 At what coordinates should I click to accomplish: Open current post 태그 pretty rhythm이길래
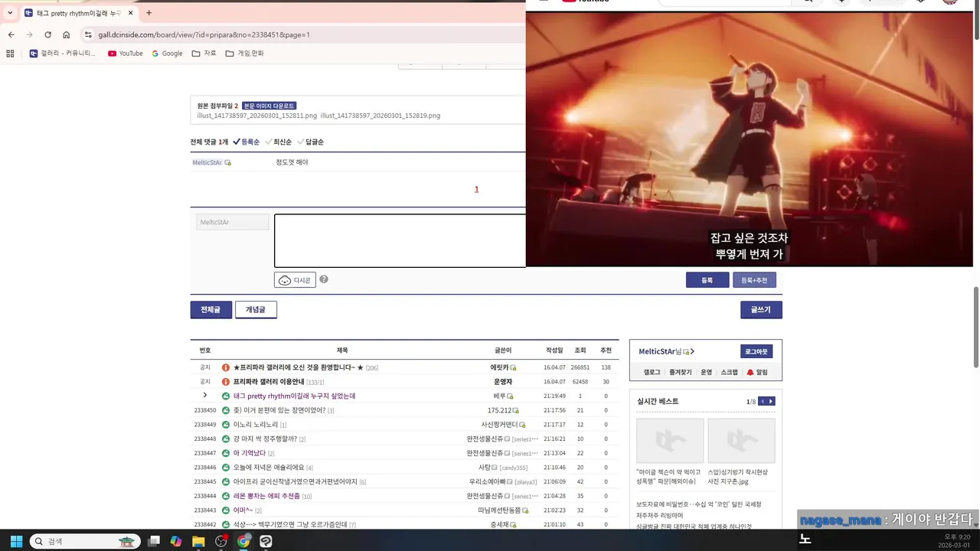pyautogui.click(x=294, y=396)
